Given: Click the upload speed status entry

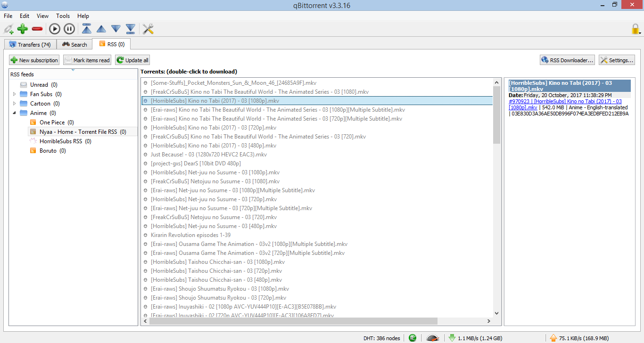Looking at the screenshot, I should (579, 338).
